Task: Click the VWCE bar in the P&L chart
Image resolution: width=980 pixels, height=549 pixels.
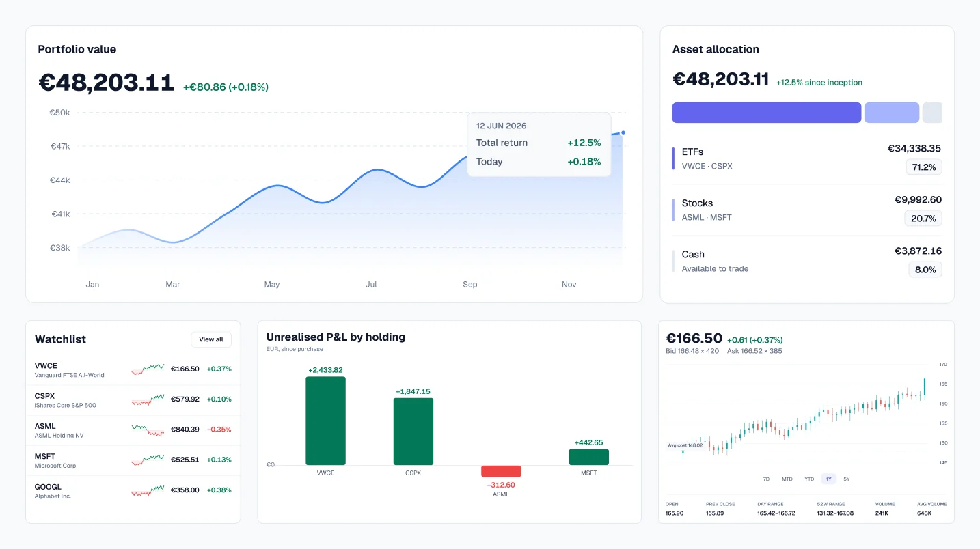Action: pos(325,421)
